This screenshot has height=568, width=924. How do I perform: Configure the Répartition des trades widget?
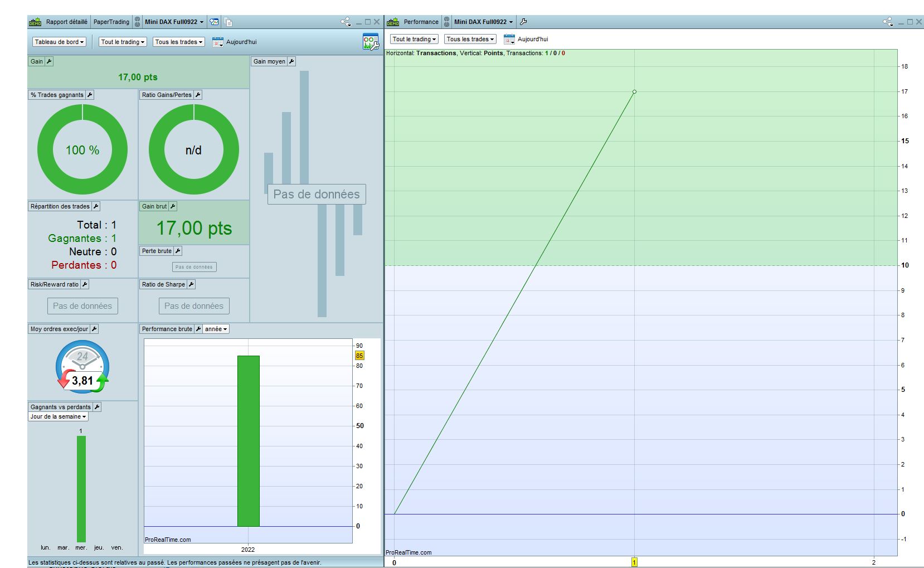coord(96,206)
